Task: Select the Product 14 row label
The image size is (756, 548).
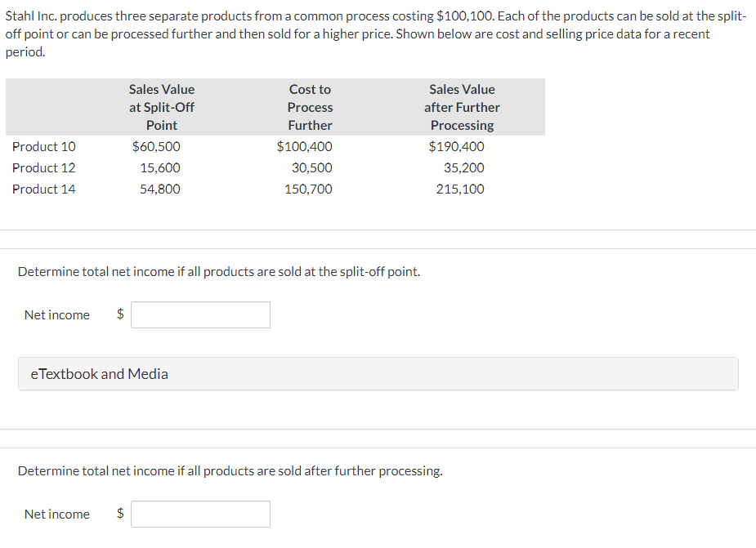Action: pos(43,189)
